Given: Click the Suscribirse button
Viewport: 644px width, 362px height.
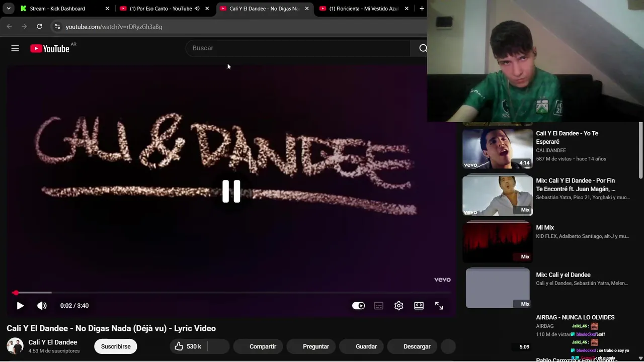Looking at the screenshot, I should [116, 346].
